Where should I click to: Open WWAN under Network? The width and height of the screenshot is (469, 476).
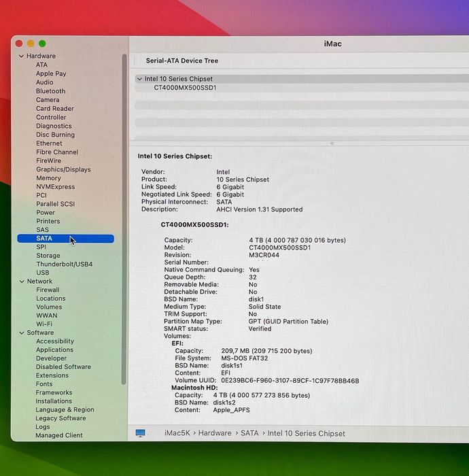(47, 316)
